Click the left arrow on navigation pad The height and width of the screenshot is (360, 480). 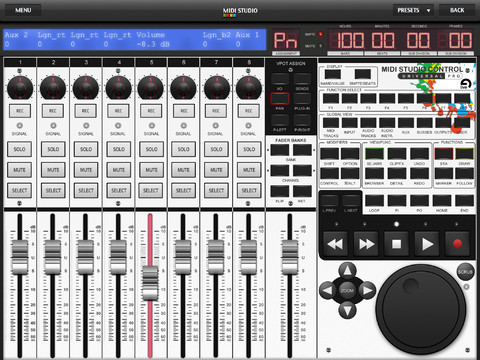point(327,290)
